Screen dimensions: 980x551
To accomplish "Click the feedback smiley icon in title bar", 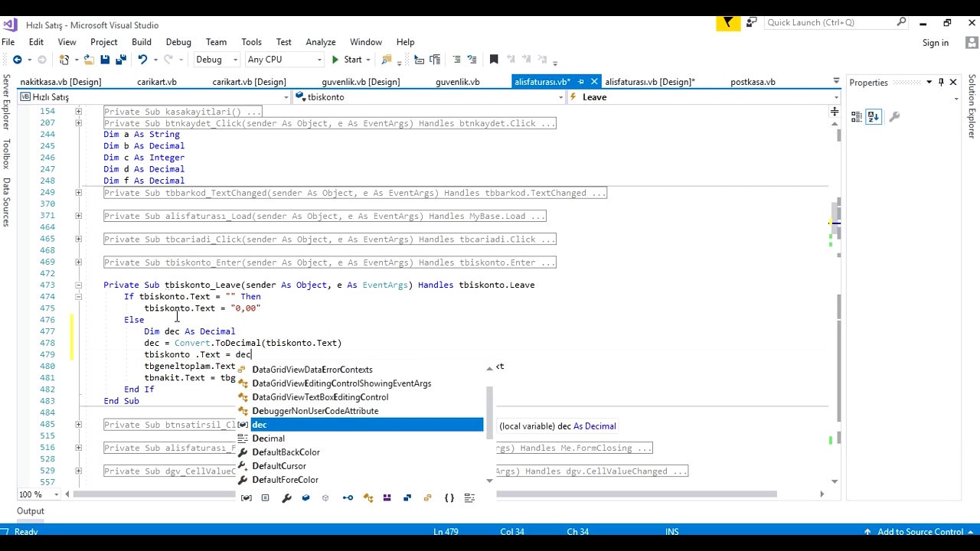I will [751, 23].
